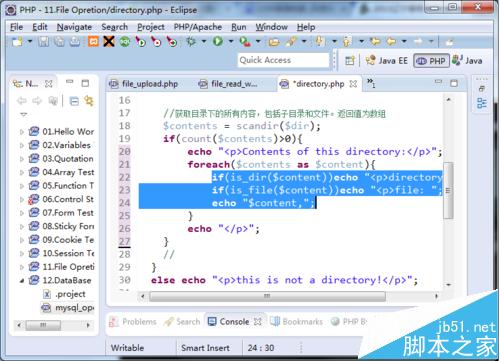
Task: Open the File menu
Action: (16, 27)
